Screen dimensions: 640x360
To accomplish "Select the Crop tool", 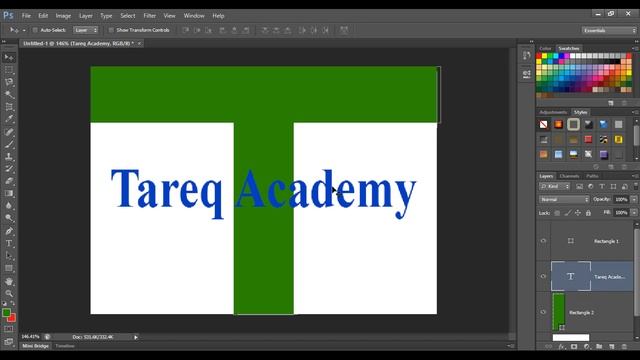I will [x=9, y=107].
